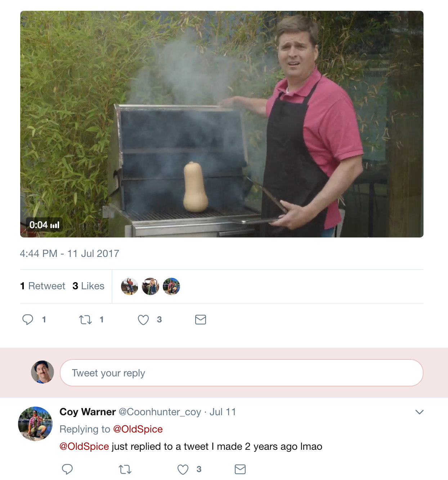This screenshot has width=448, height=480.
Task: View the 1 Retweet list
Action: [x=43, y=286]
